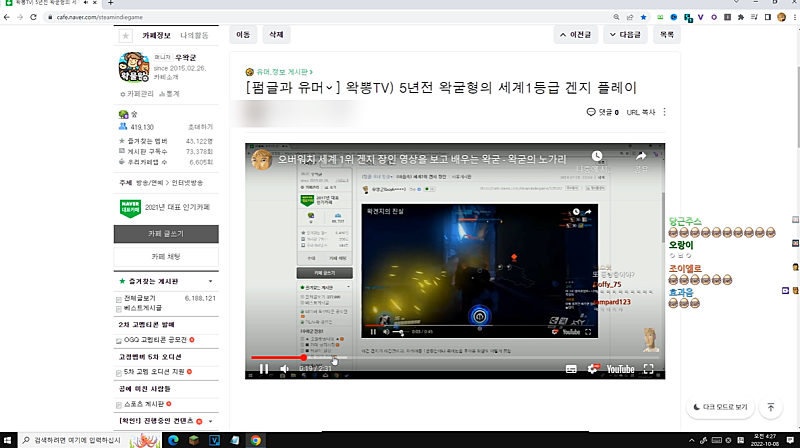Open YouTube player settings gear
The width and height of the screenshot is (800, 448).
pyautogui.click(x=592, y=368)
